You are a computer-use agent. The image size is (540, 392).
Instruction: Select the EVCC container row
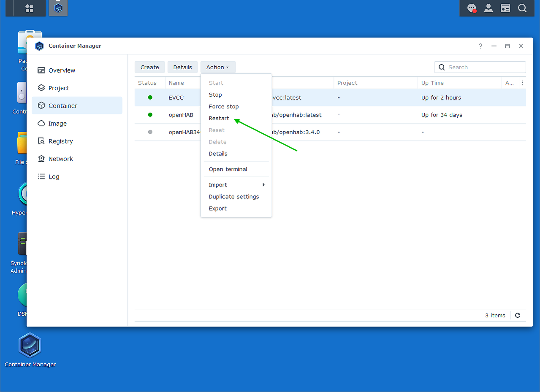[x=330, y=97]
